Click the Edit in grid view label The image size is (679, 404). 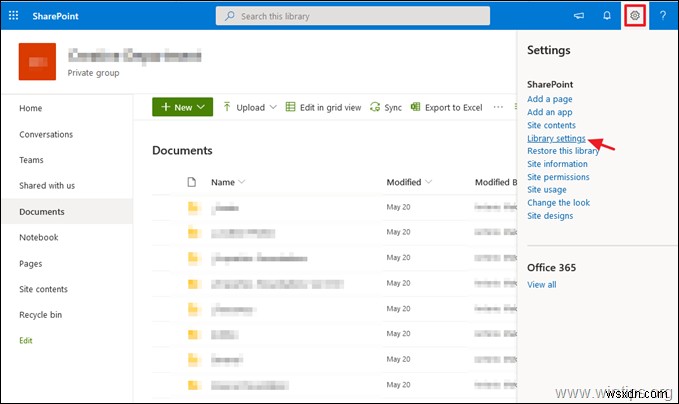coord(330,107)
